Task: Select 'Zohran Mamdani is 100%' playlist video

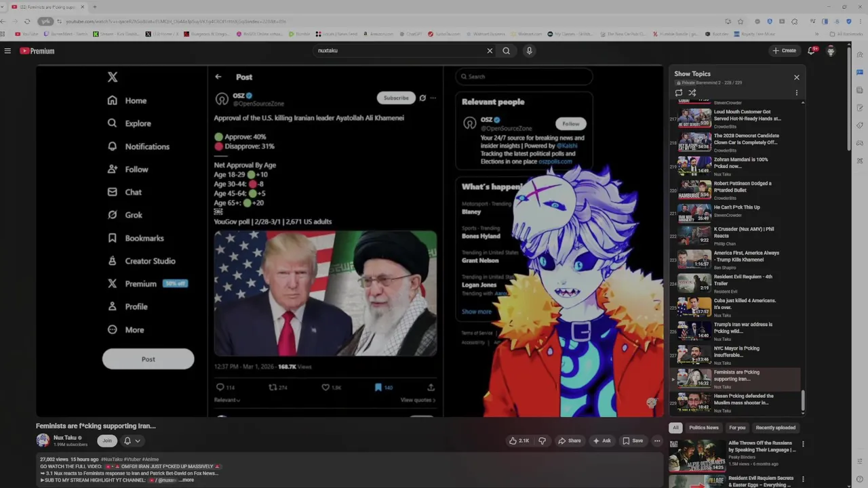Action: coord(736,166)
